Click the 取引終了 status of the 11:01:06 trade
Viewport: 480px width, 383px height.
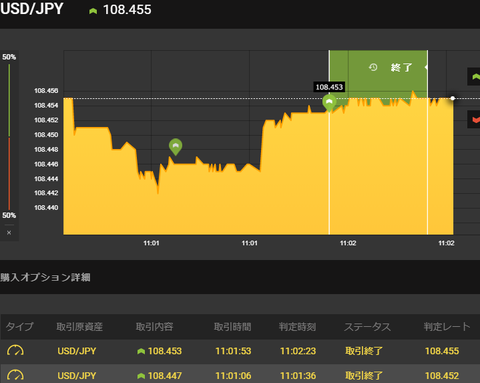coord(364,376)
